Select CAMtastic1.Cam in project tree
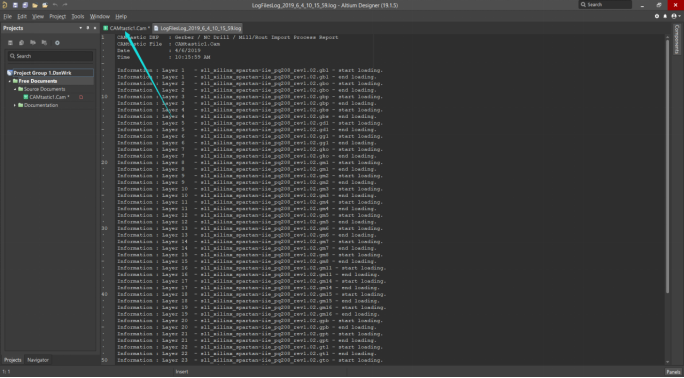The width and height of the screenshot is (684, 378). click(x=50, y=97)
